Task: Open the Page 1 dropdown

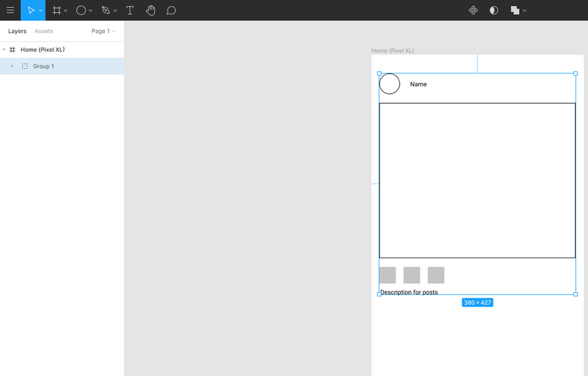Action: coord(103,31)
